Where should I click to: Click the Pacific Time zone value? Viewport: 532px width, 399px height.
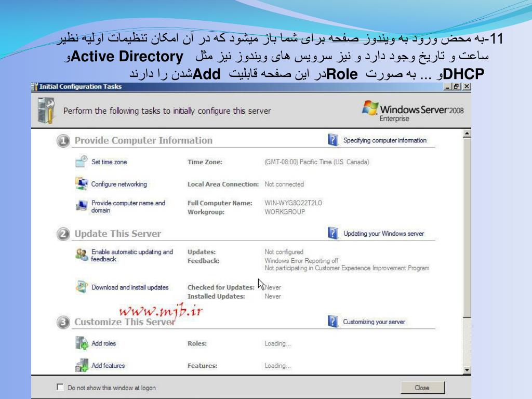(x=317, y=162)
